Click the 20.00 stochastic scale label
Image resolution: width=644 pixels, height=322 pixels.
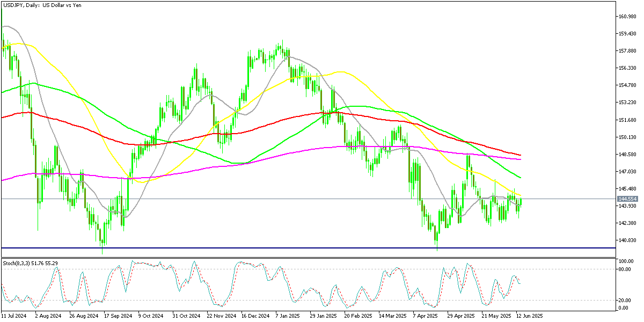point(625,301)
